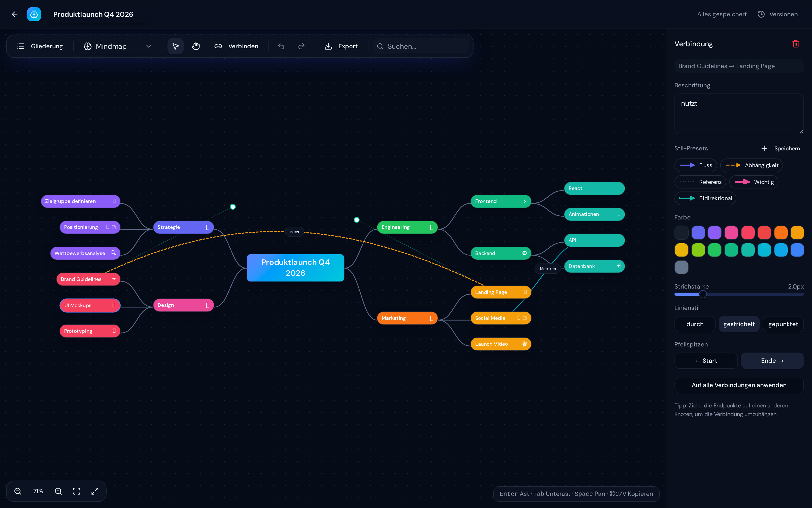Click the gear icon on Backend node
Viewport: 812px width, 508px height.
(525, 253)
